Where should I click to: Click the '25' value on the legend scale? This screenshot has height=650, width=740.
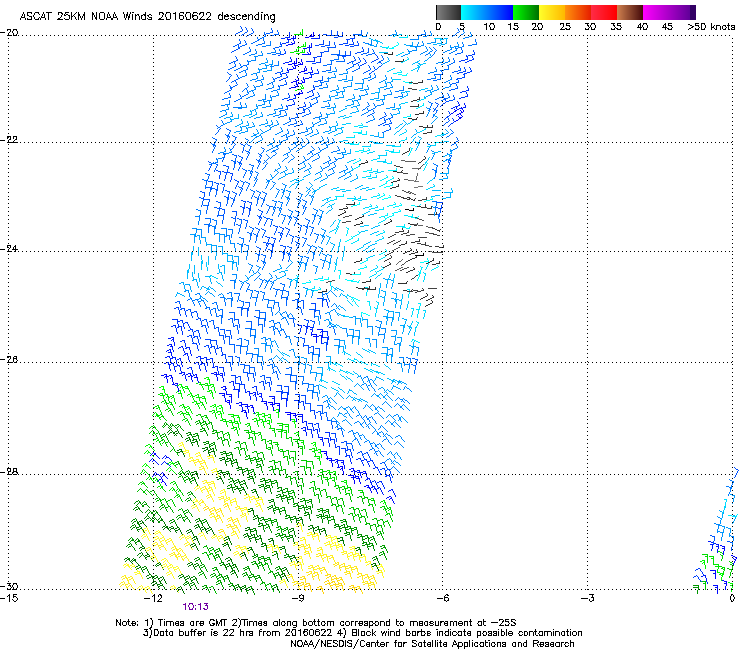(x=565, y=27)
